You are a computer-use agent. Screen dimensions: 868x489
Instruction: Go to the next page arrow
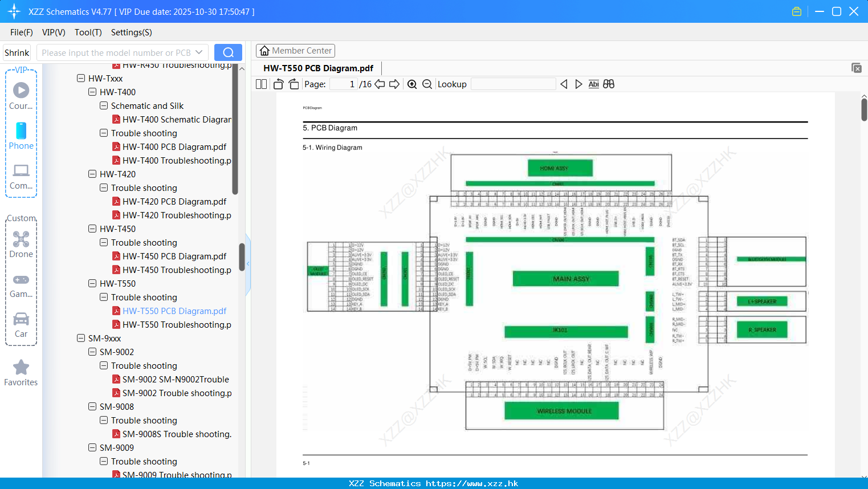point(394,84)
